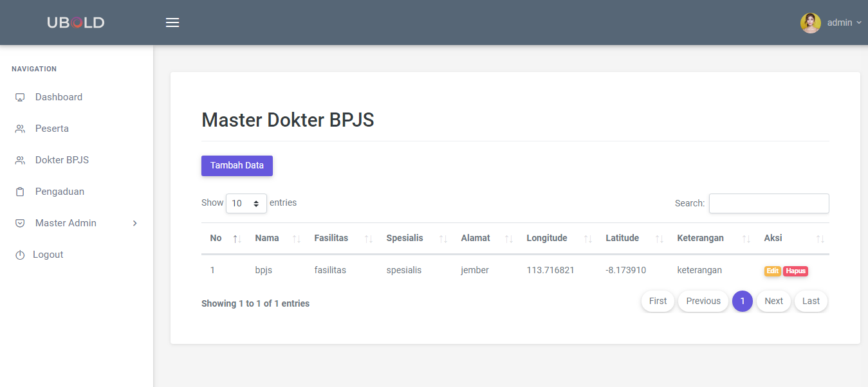Click the Nama column header text

[267, 238]
